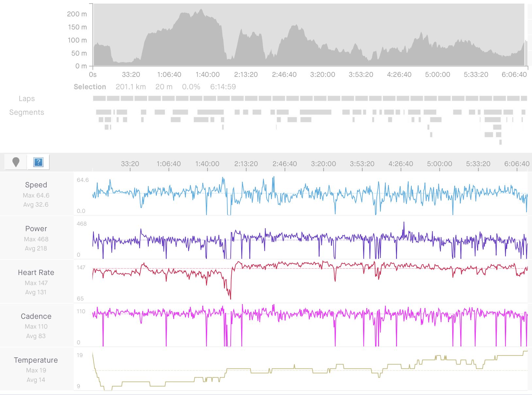Image resolution: width=532 pixels, height=395 pixels.
Task: Click the highest peak of the elevation profile
Action: 201,10
